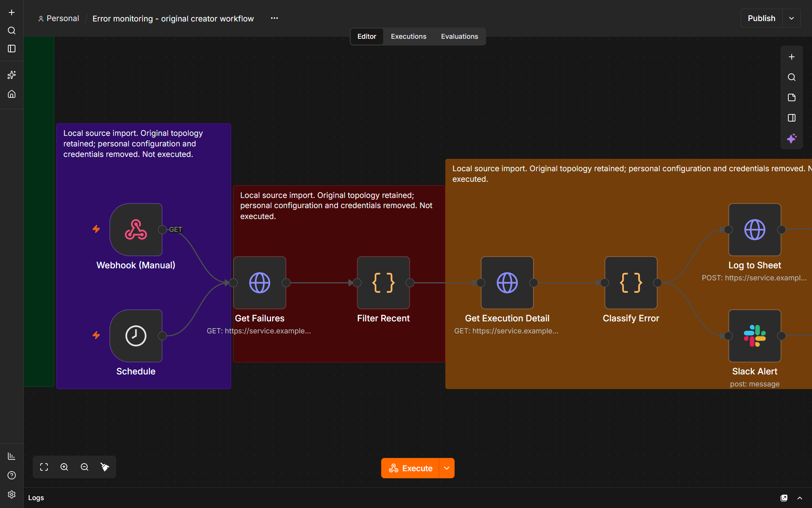Viewport: 812px width, 508px height.
Task: Click the Log to Sheet output connector
Action: pyautogui.click(x=781, y=230)
